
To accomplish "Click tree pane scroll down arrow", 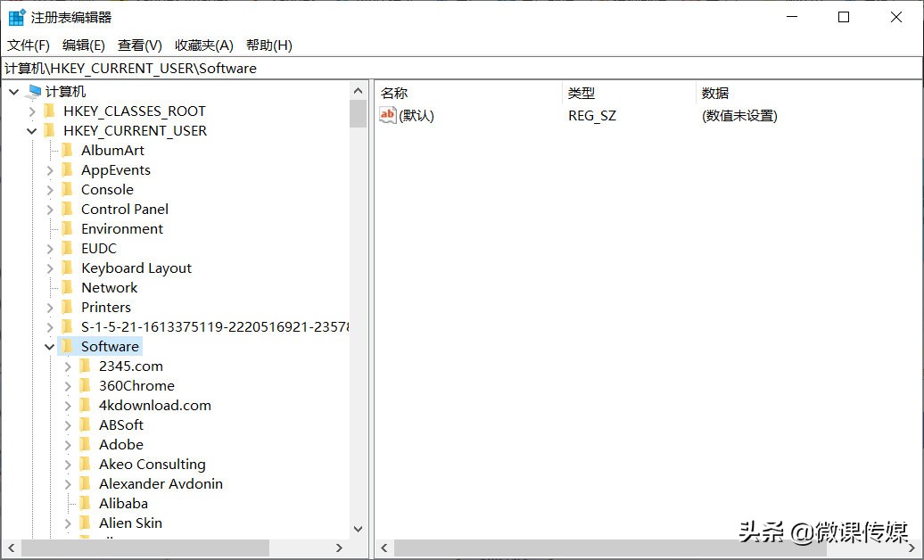I will click(x=358, y=529).
